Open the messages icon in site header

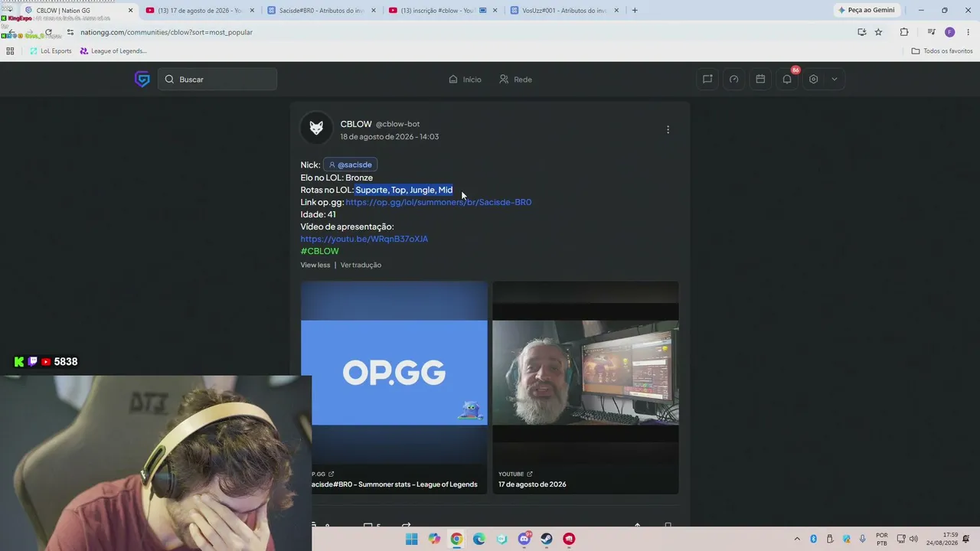click(x=707, y=79)
